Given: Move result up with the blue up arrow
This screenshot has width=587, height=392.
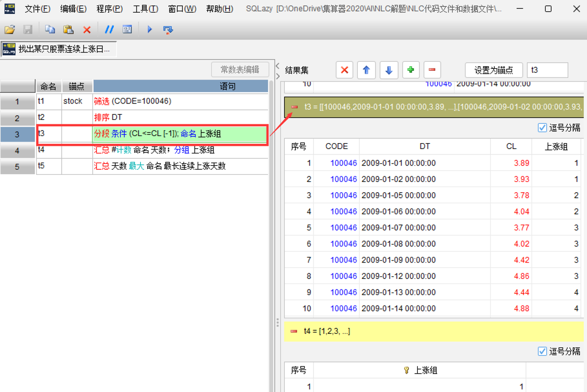Looking at the screenshot, I should pyautogui.click(x=366, y=70).
